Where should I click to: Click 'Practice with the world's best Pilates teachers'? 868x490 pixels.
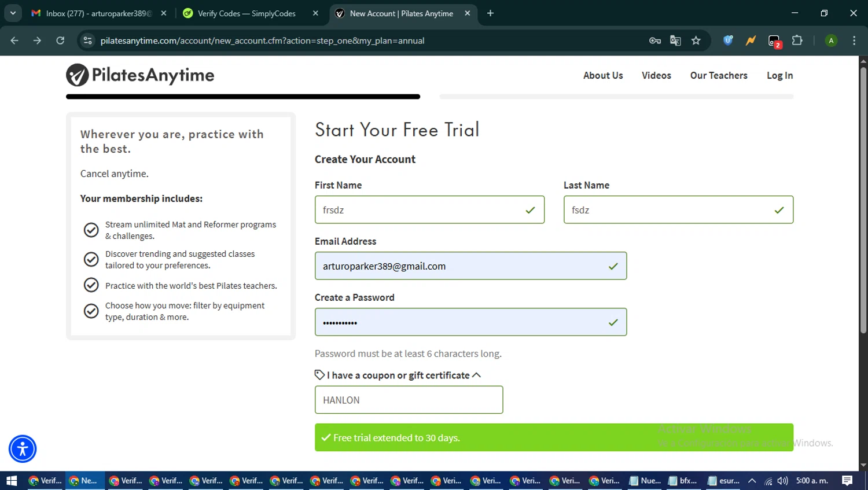(191, 286)
